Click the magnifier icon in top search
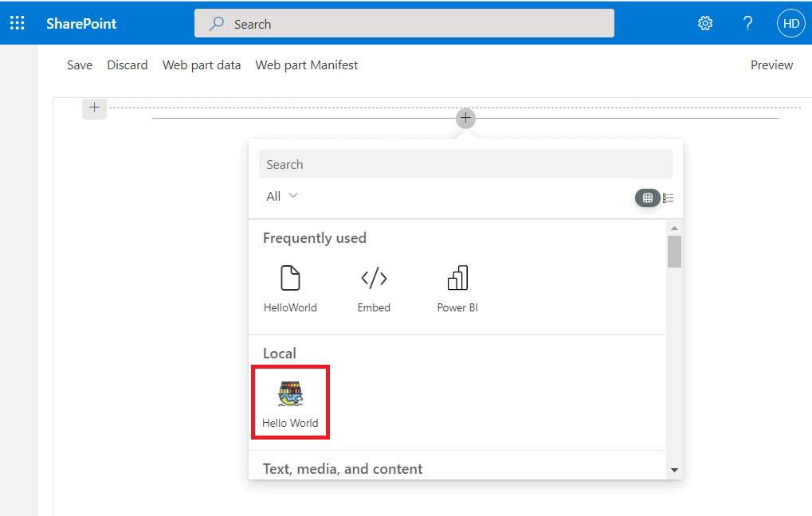 click(217, 23)
